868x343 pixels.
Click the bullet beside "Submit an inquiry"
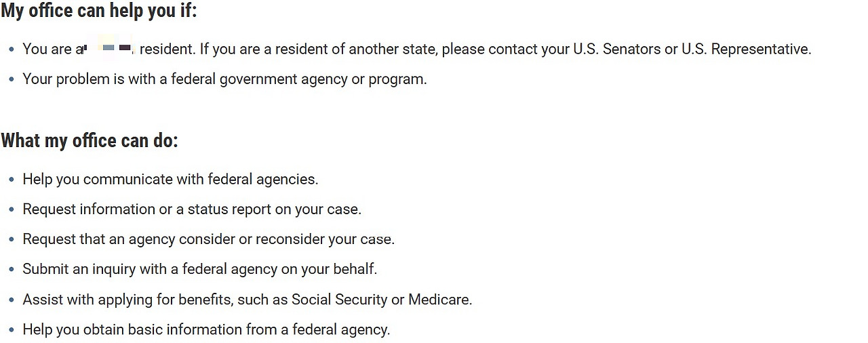[x=12, y=269]
